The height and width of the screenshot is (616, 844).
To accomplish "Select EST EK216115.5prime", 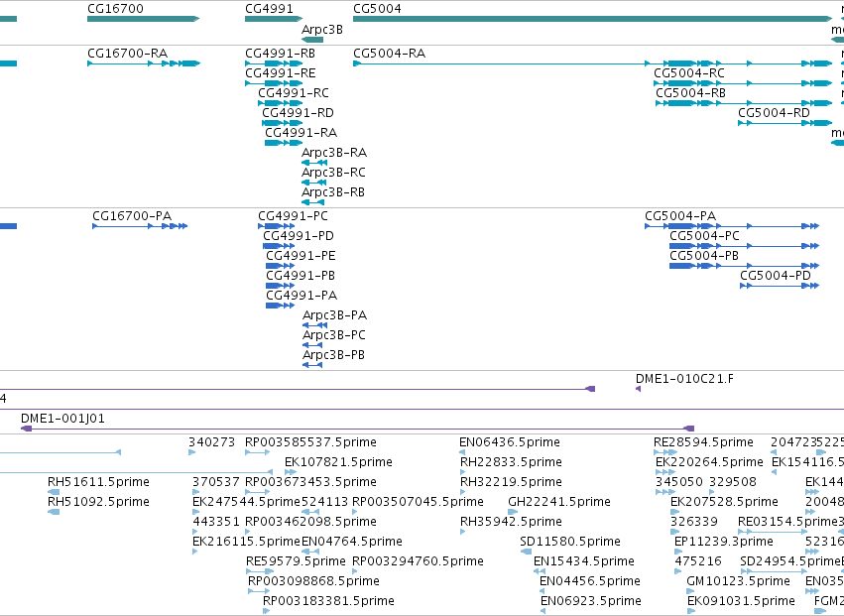I will tap(246, 542).
